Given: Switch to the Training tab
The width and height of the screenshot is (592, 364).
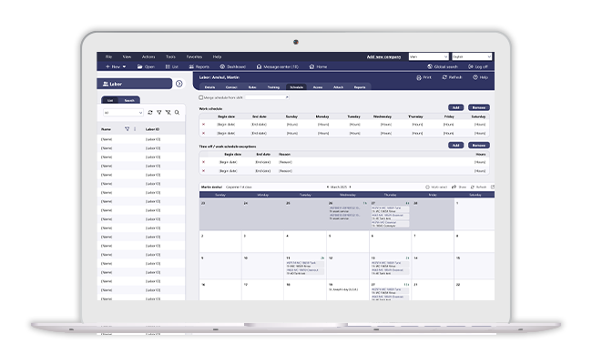Looking at the screenshot, I should tap(273, 87).
